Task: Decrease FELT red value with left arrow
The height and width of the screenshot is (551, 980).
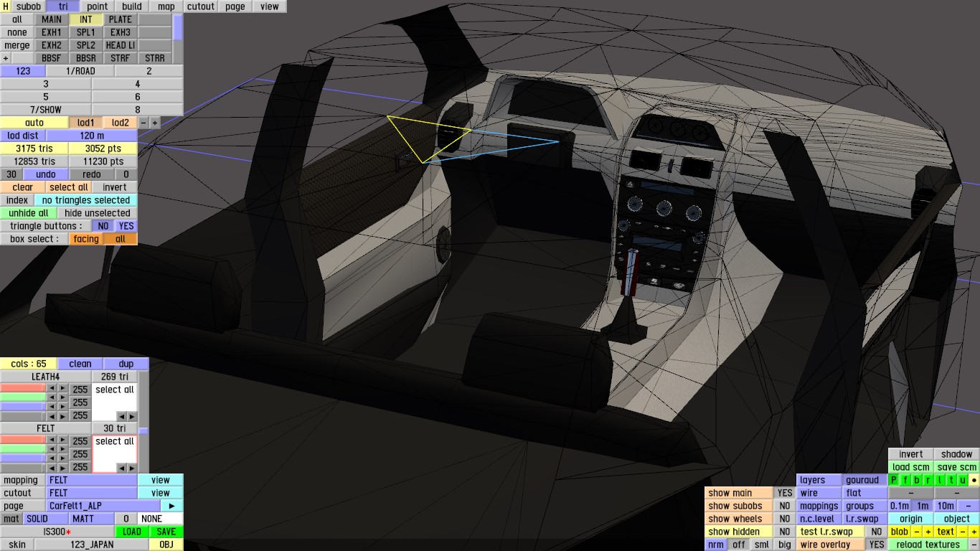Action: 51,440
